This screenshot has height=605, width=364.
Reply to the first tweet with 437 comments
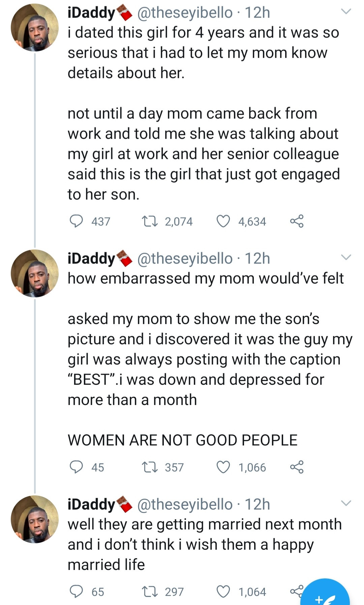coord(77,221)
